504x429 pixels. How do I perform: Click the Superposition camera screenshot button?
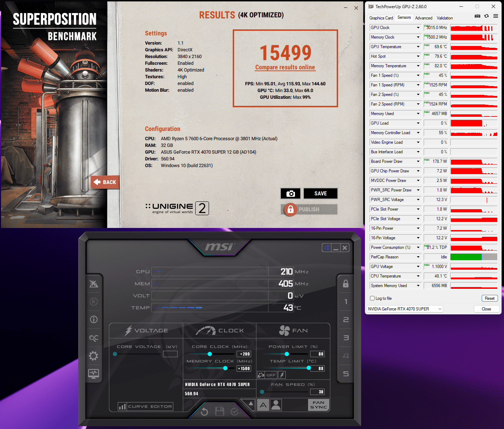click(x=291, y=194)
